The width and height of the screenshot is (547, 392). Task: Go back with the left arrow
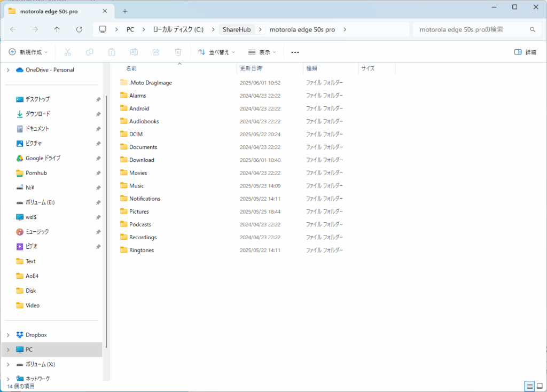(13, 29)
